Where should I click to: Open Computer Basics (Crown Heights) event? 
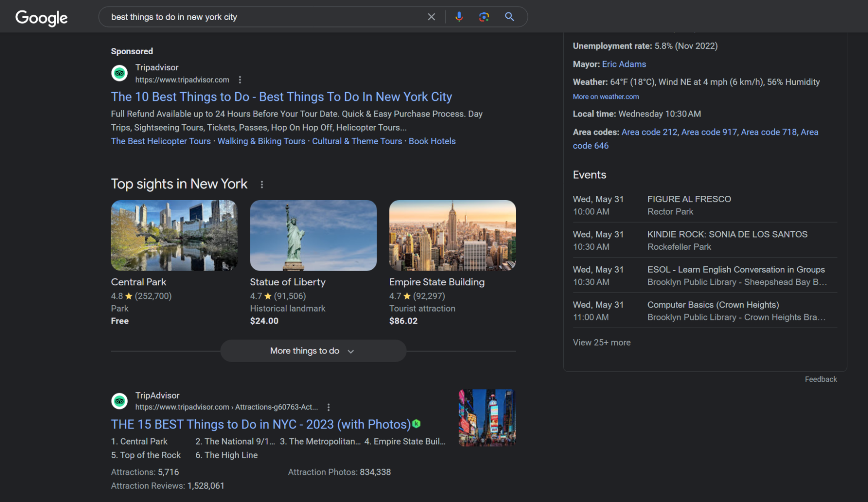click(x=705, y=311)
